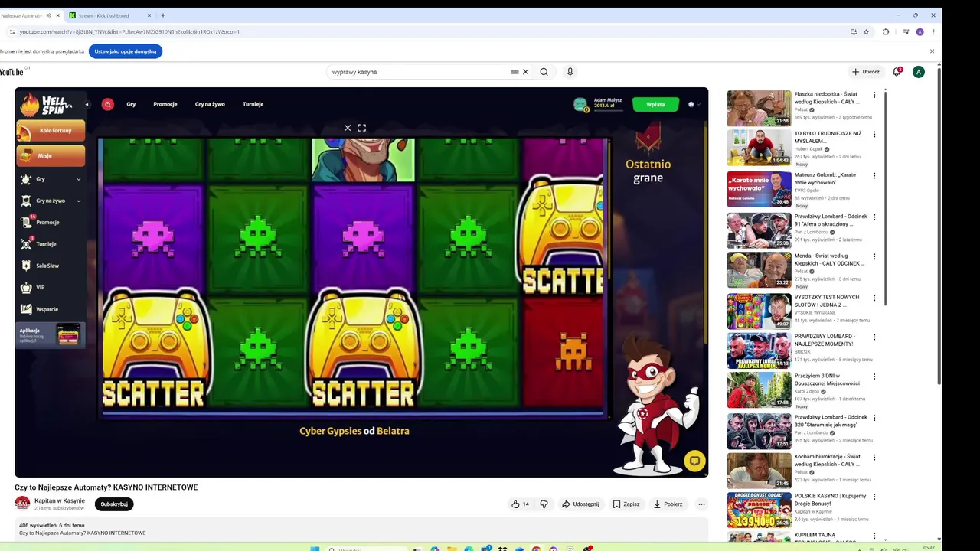Collapse the Hell Spin sidebar arrow
Viewport: 980px width, 551px height.
pyautogui.click(x=87, y=104)
